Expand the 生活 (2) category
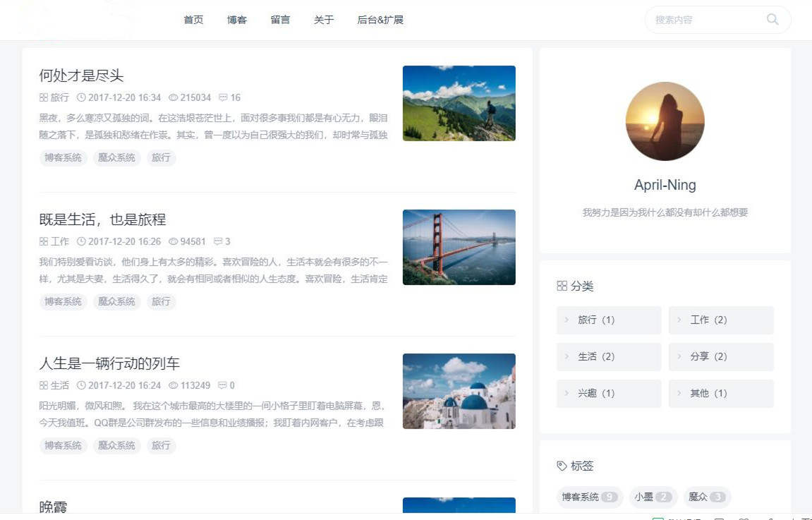The height and width of the screenshot is (520, 812). click(x=609, y=357)
